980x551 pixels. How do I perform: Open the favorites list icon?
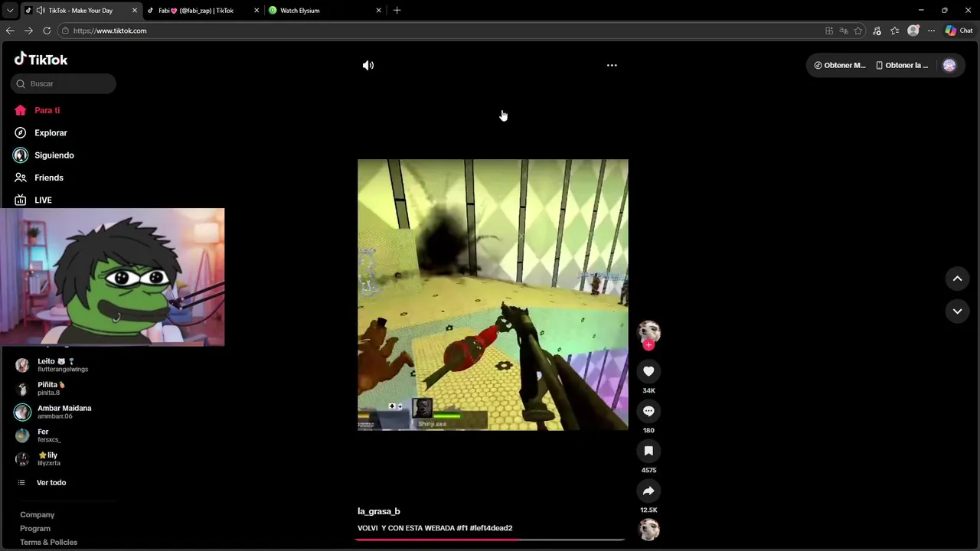895,31
